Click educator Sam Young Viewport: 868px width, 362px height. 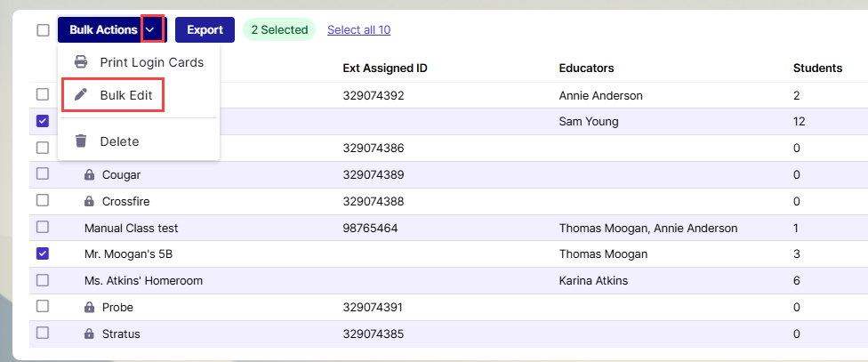coord(589,122)
